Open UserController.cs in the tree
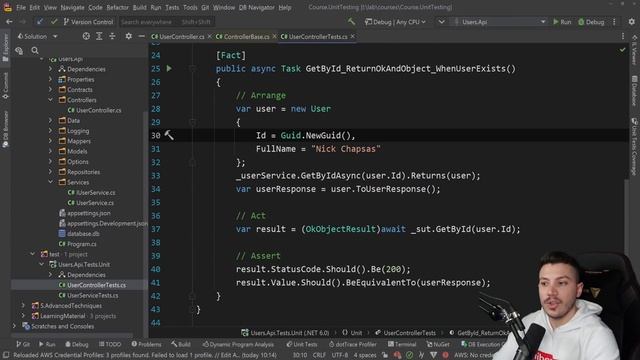Image resolution: width=640 pixels, height=360 pixels. pos(95,110)
